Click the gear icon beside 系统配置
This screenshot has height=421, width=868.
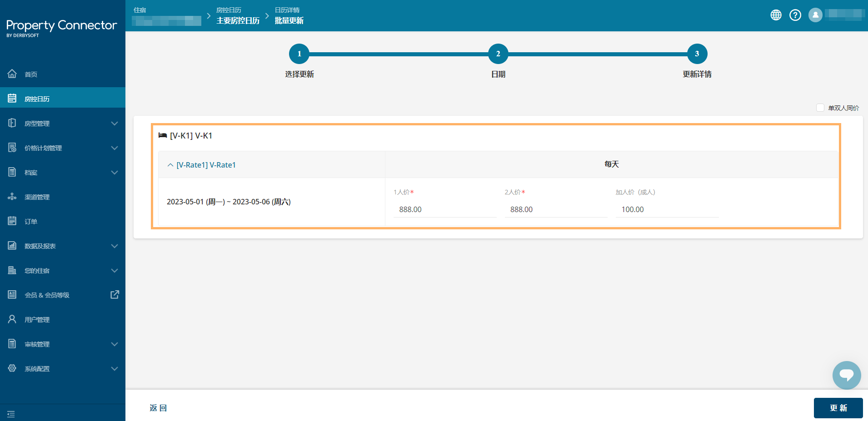[x=12, y=368]
